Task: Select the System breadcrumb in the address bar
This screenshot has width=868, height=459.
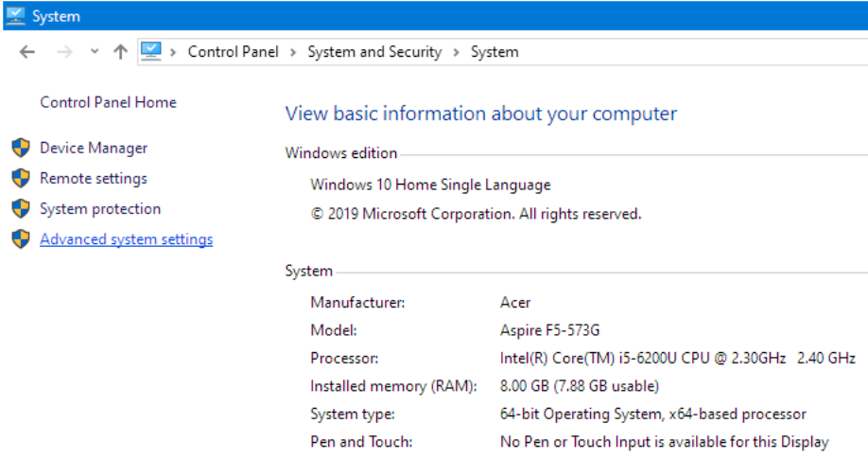Action: (x=494, y=52)
